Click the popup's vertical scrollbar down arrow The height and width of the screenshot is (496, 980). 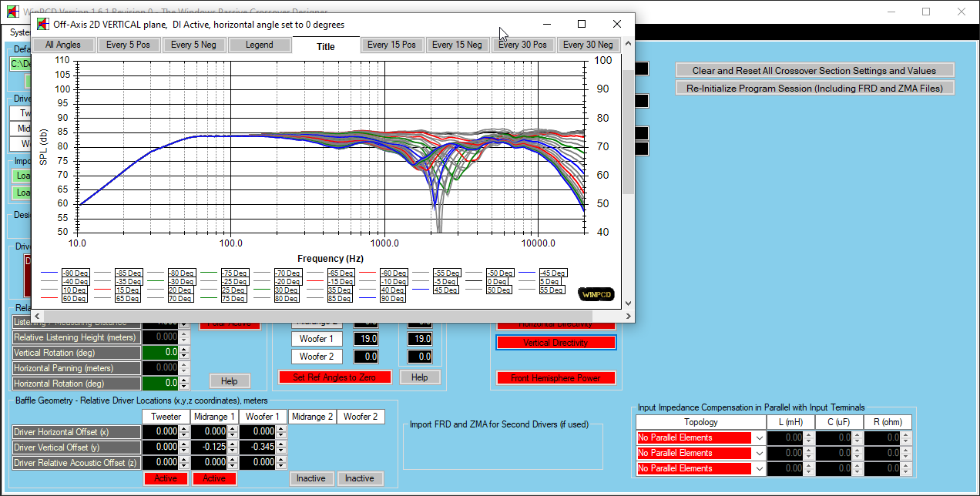click(x=628, y=303)
